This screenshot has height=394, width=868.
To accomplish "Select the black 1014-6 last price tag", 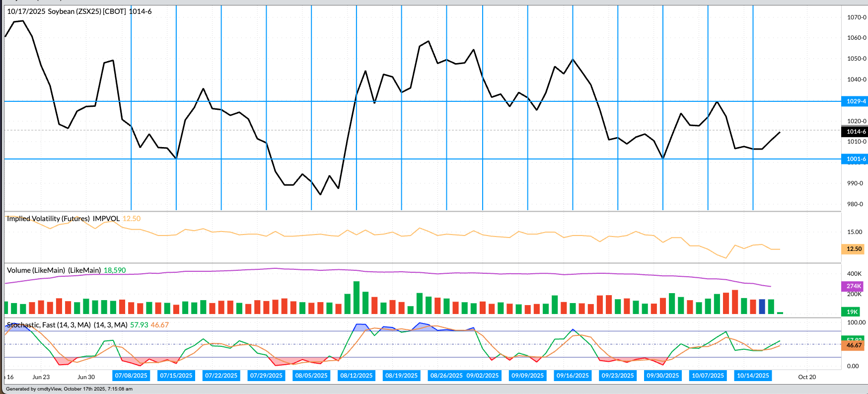I will click(x=855, y=132).
